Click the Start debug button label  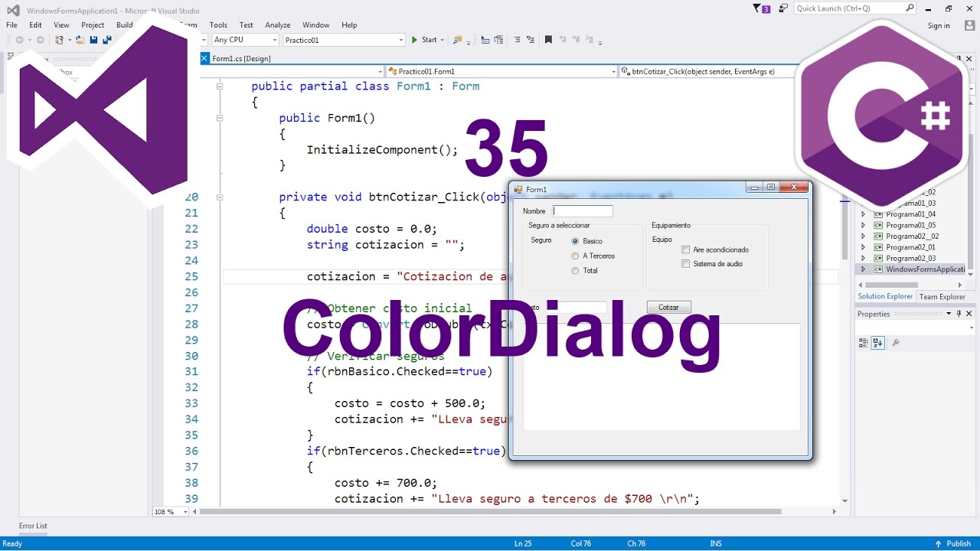click(429, 40)
